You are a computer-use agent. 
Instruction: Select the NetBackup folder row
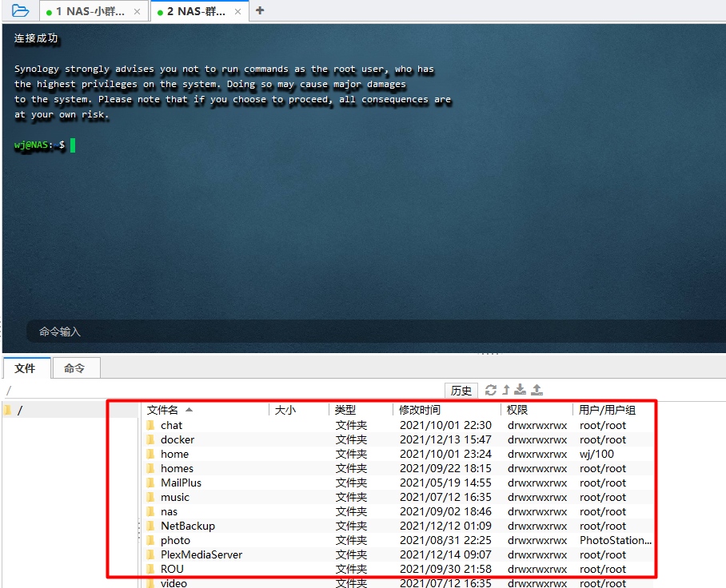click(398, 526)
